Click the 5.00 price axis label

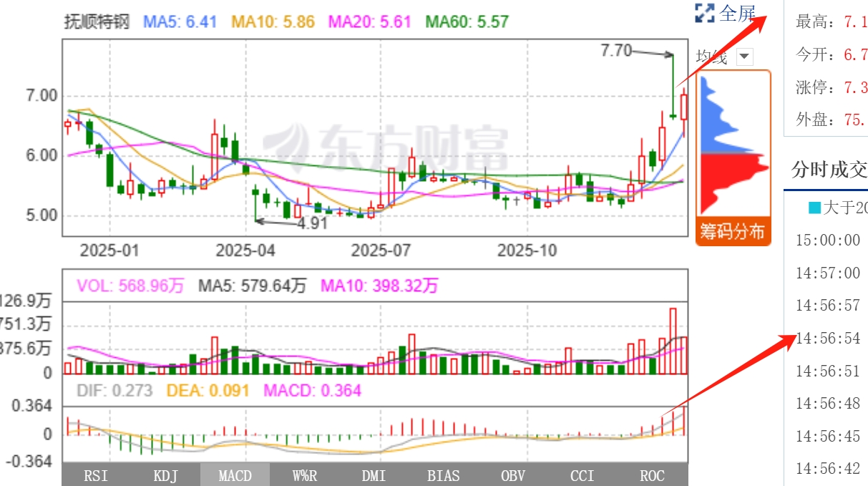(x=41, y=215)
